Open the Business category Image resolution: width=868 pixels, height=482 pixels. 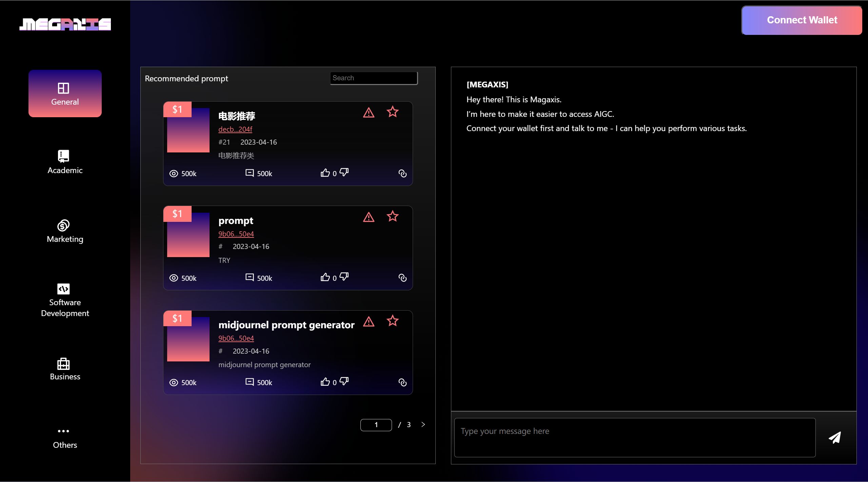click(65, 369)
